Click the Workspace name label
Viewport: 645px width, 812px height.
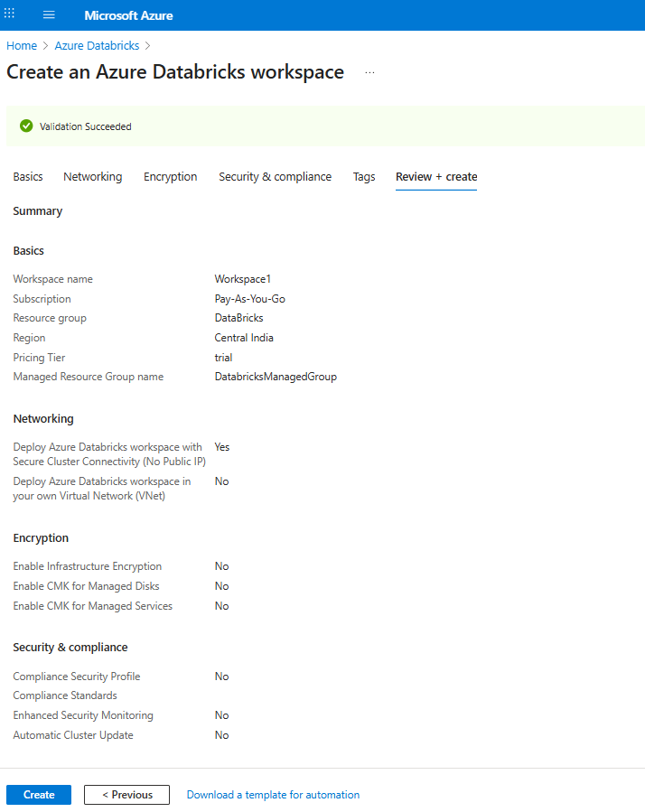52,278
